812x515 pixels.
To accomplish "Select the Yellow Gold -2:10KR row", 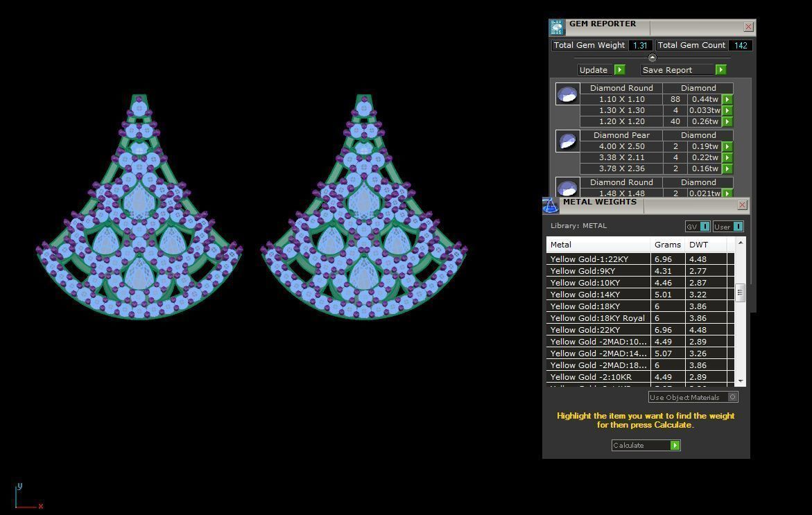I will [x=640, y=377].
